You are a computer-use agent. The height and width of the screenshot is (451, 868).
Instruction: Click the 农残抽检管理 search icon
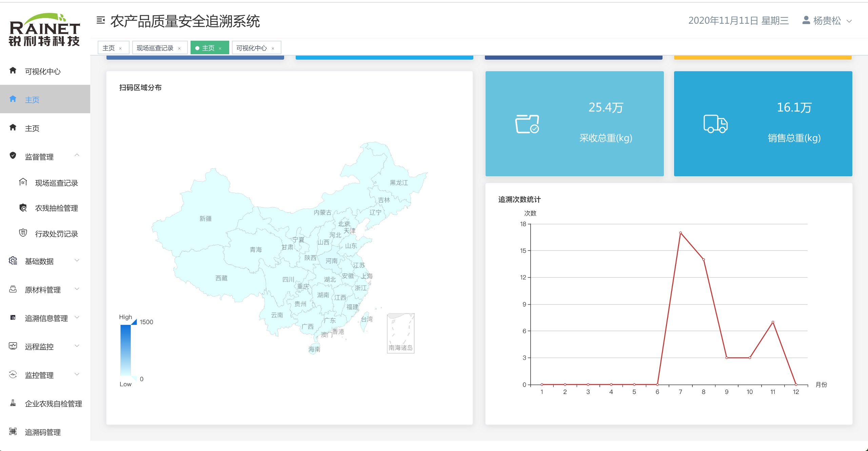tap(23, 208)
